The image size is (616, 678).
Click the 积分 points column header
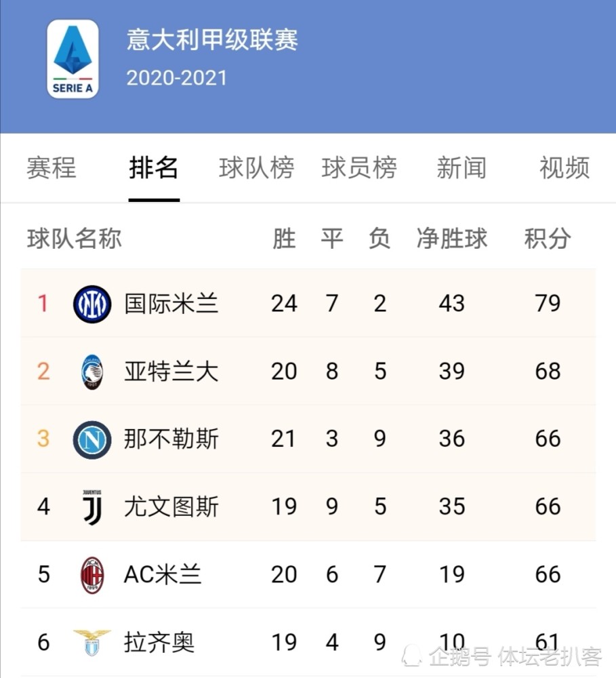click(x=548, y=239)
